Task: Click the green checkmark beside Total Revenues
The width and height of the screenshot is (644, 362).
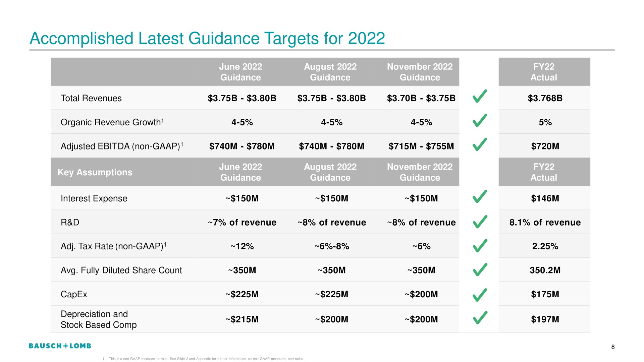Action: click(x=480, y=96)
